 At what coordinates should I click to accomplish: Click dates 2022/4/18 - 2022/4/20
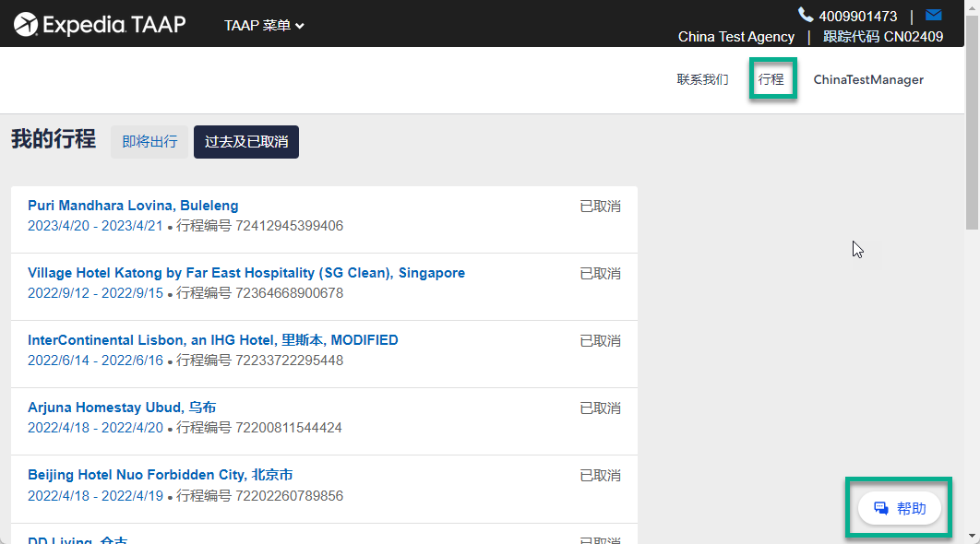pos(95,428)
